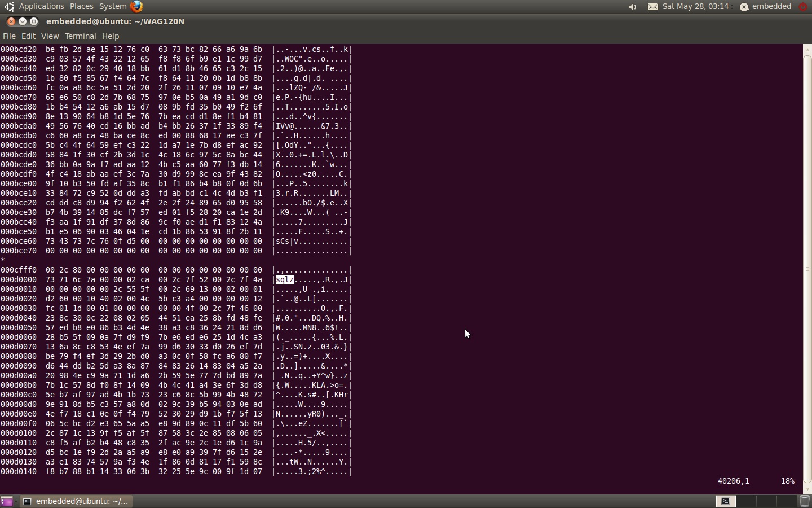The width and height of the screenshot is (812, 508).
Task: Select the Terminal menu in menu bar
Action: [80, 36]
